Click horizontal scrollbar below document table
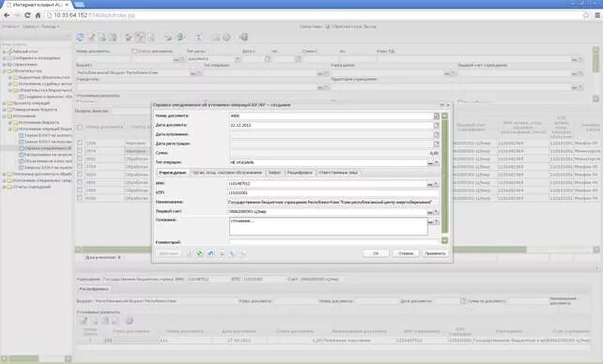This screenshot has width=603, height=364. 303,250
